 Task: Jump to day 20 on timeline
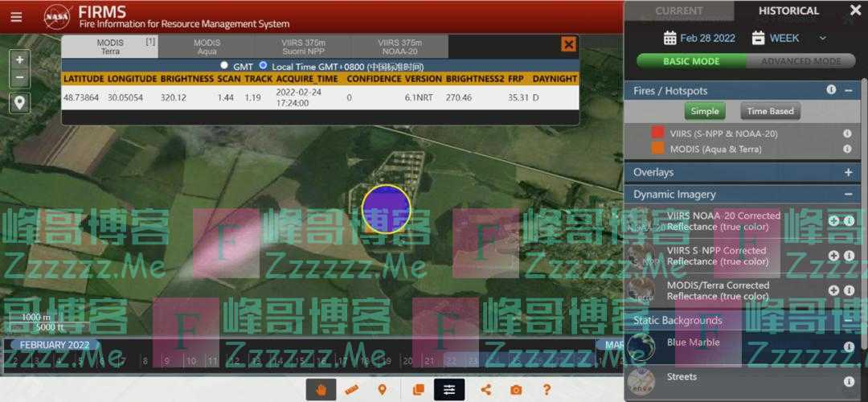pos(407,362)
